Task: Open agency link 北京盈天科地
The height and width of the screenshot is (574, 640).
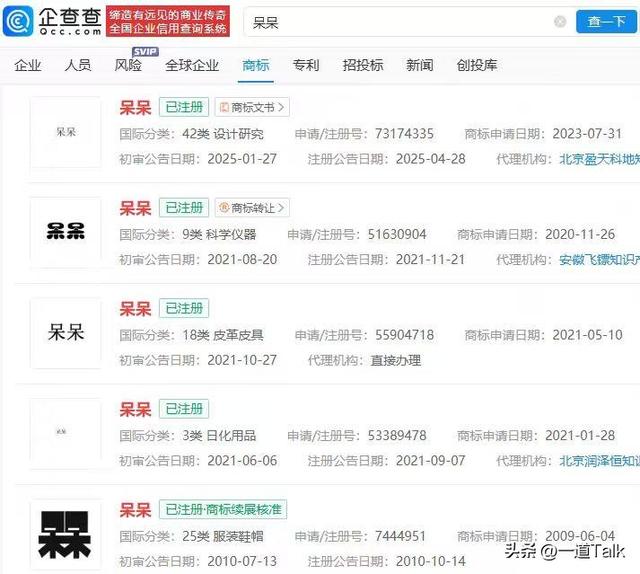Action: [599, 159]
